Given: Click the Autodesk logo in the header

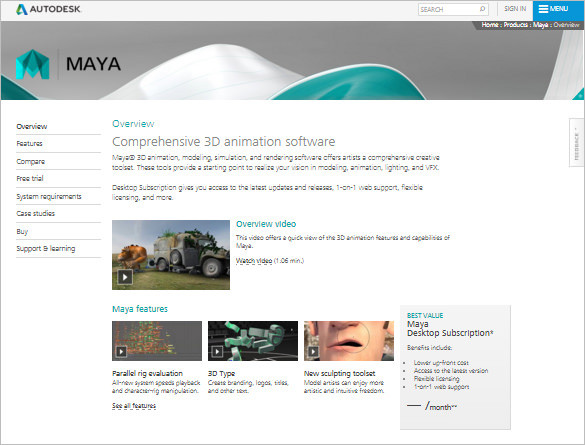Looking at the screenshot, I should 49,9.
